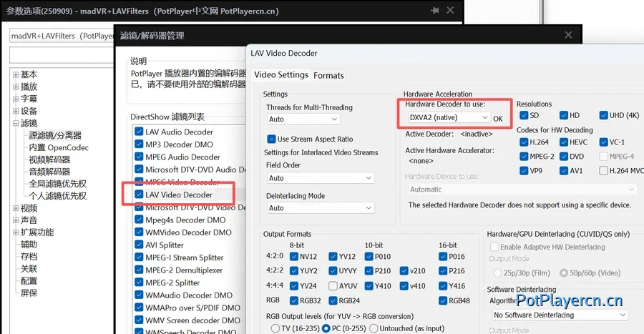Select Untouched (as input) RGB level
Image resolution: width=644 pixels, height=334 pixels.
(x=374, y=329)
